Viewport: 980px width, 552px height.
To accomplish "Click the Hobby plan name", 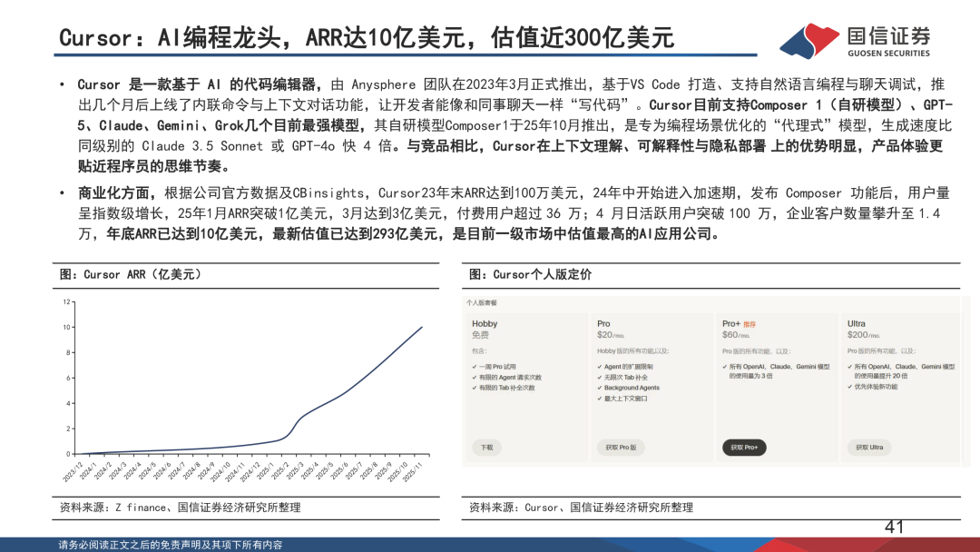I will coord(485,324).
